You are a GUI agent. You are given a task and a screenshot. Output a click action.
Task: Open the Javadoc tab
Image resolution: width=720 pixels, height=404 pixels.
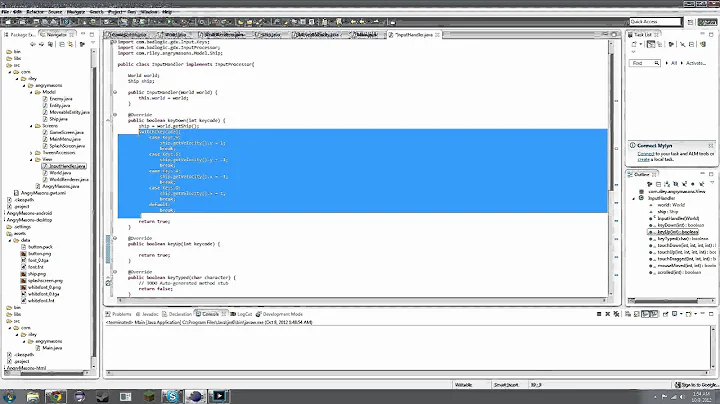point(147,314)
